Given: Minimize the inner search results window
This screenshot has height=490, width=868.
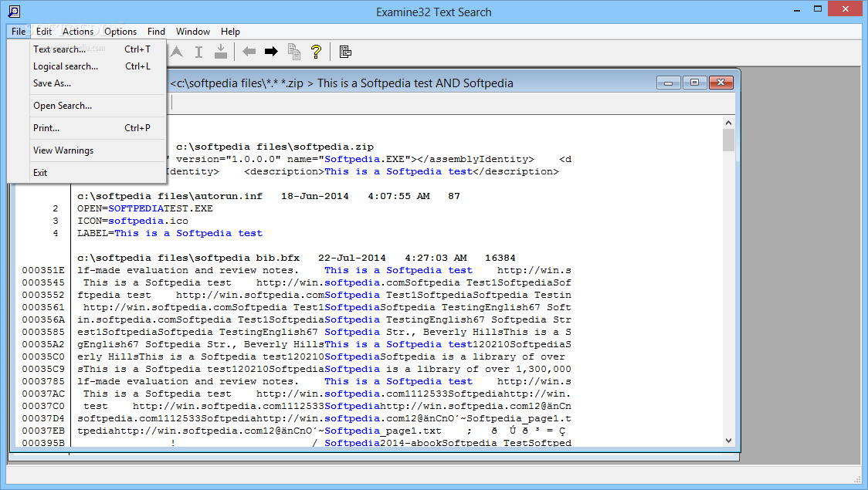Looking at the screenshot, I should (668, 83).
